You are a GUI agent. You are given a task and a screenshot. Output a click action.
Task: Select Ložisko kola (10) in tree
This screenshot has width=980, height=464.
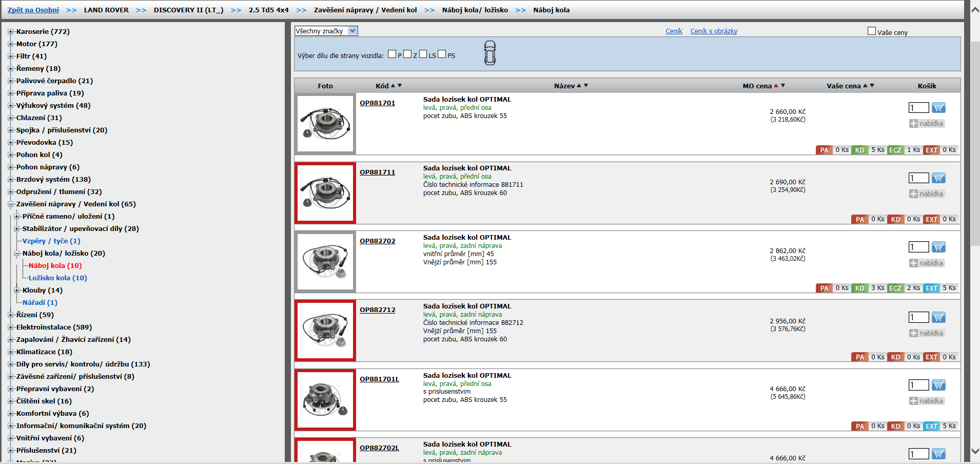[57, 278]
